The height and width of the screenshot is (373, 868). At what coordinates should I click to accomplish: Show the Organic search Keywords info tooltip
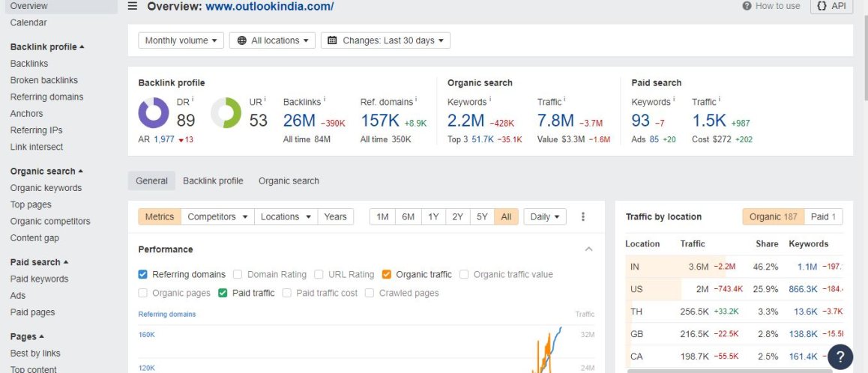coord(490,100)
